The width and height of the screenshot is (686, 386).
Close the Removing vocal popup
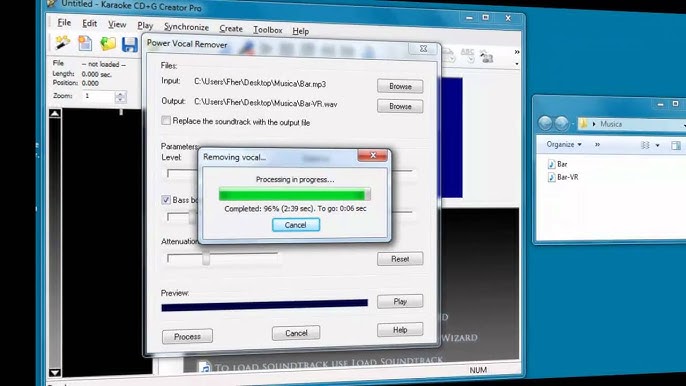pyautogui.click(x=372, y=155)
